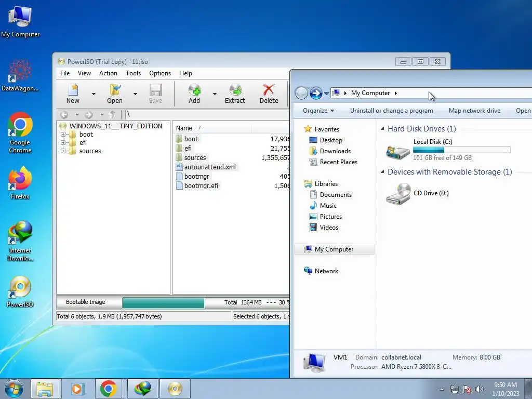Click the PowerISO path input field
This screenshot has width=532, height=399.
coord(208,115)
